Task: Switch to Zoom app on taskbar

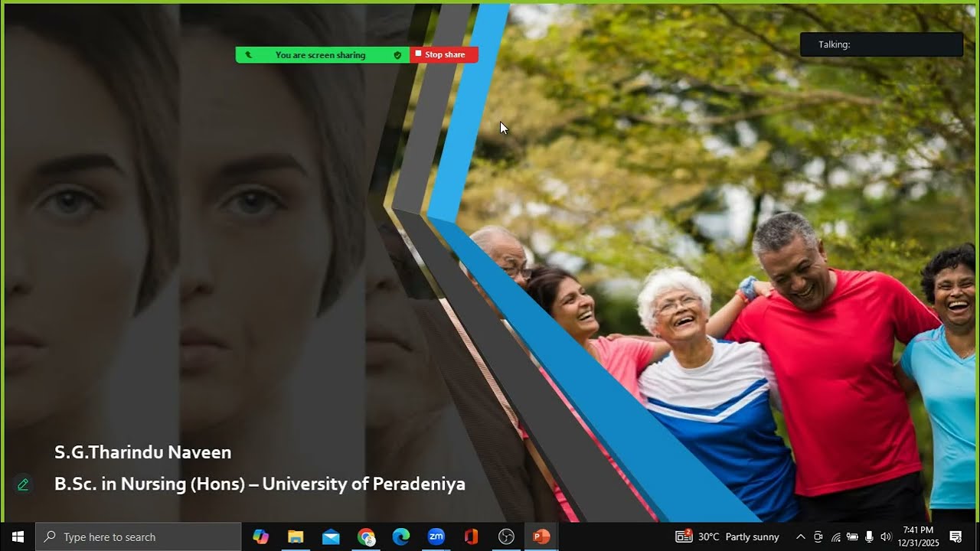Action: click(436, 536)
